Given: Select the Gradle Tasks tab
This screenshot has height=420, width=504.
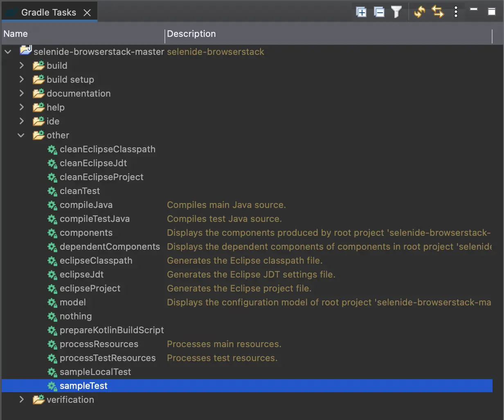Looking at the screenshot, I should (48, 12).
